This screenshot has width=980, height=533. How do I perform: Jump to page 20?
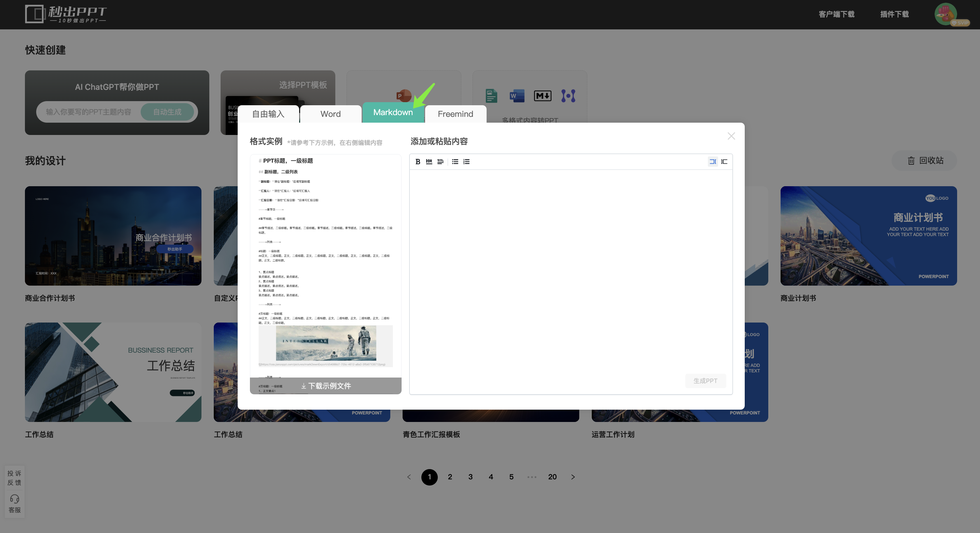pyautogui.click(x=552, y=477)
